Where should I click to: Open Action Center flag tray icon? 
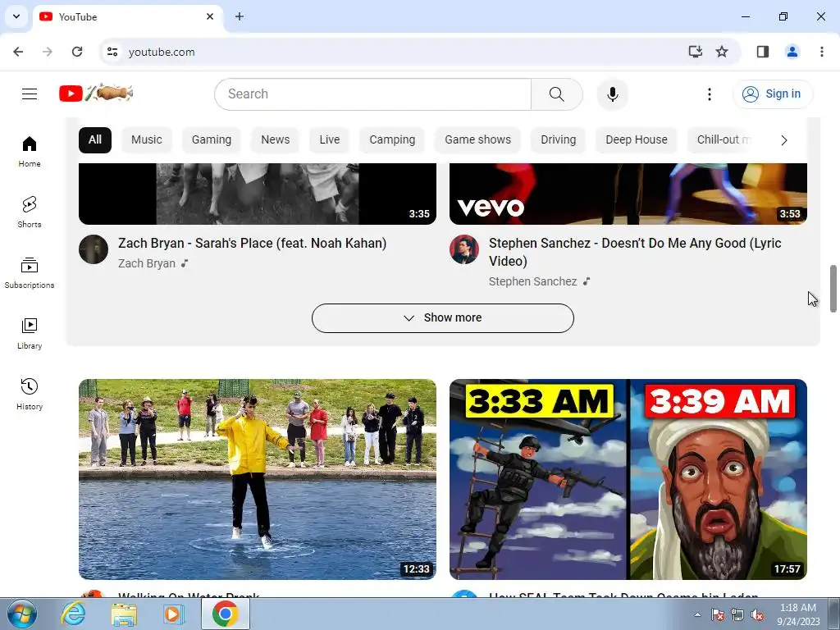point(717,614)
